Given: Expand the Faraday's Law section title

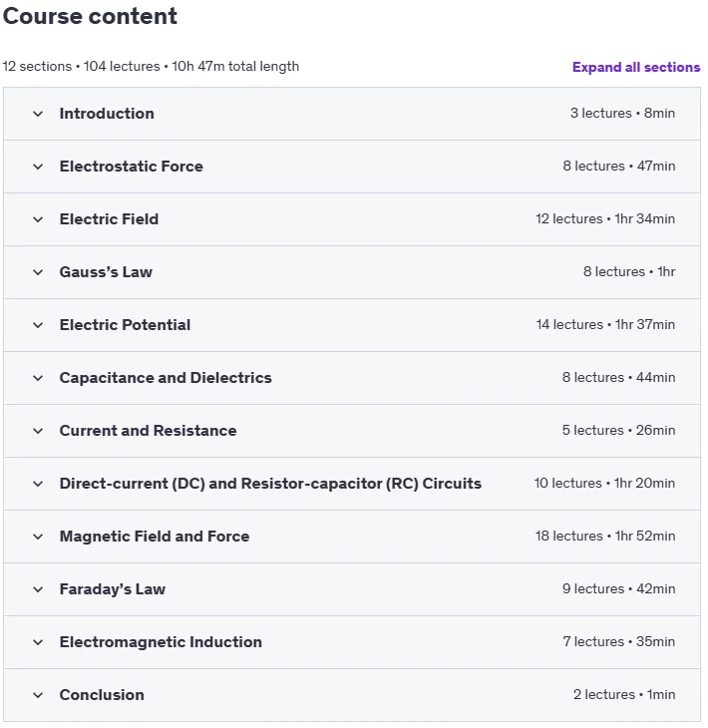Looking at the screenshot, I should (x=113, y=589).
